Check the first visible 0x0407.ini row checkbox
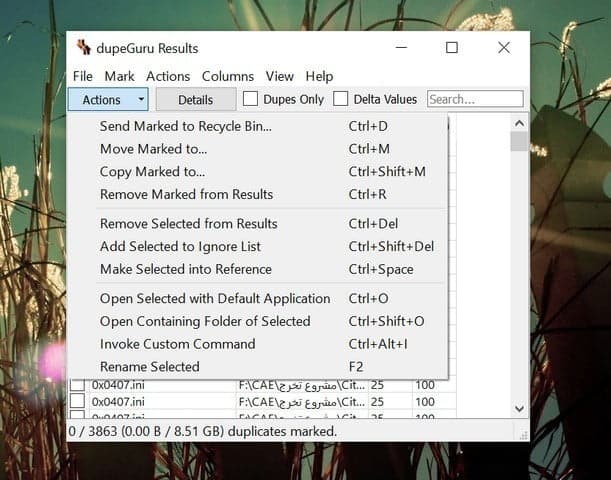 click(77, 384)
